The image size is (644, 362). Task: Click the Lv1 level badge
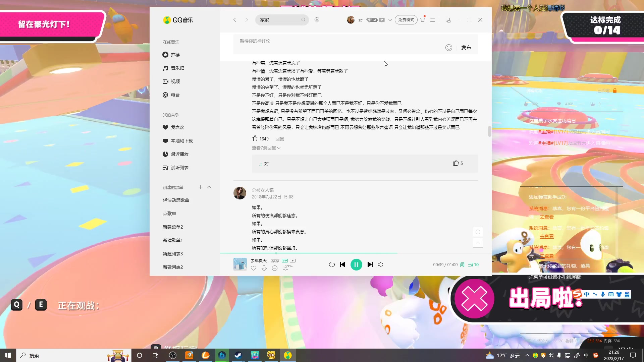[x=372, y=20]
